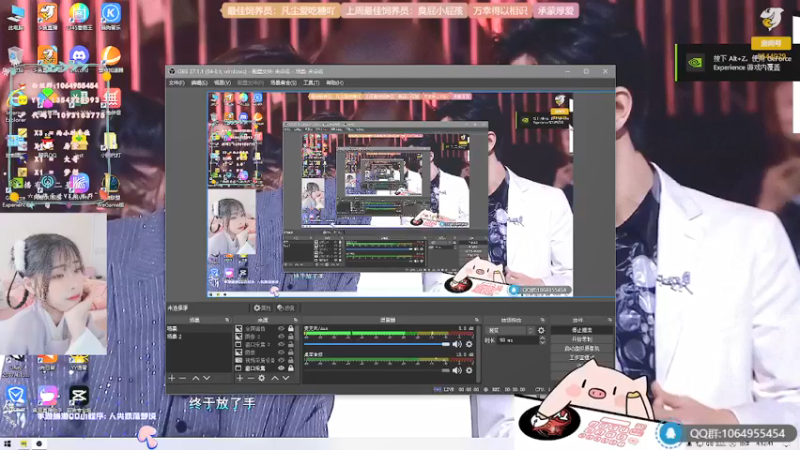Toggle the lock on the topmost source
This screenshot has height=450, width=800.
pyautogui.click(x=291, y=329)
